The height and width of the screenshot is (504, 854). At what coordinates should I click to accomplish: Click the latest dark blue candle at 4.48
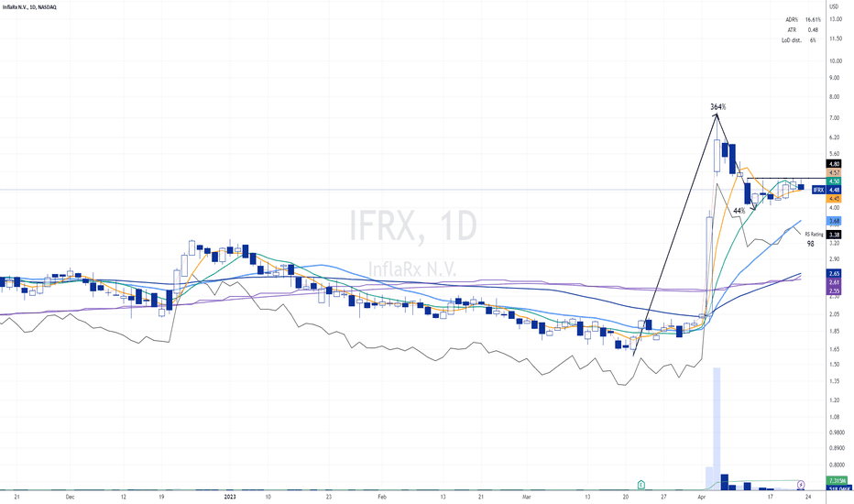point(801,188)
